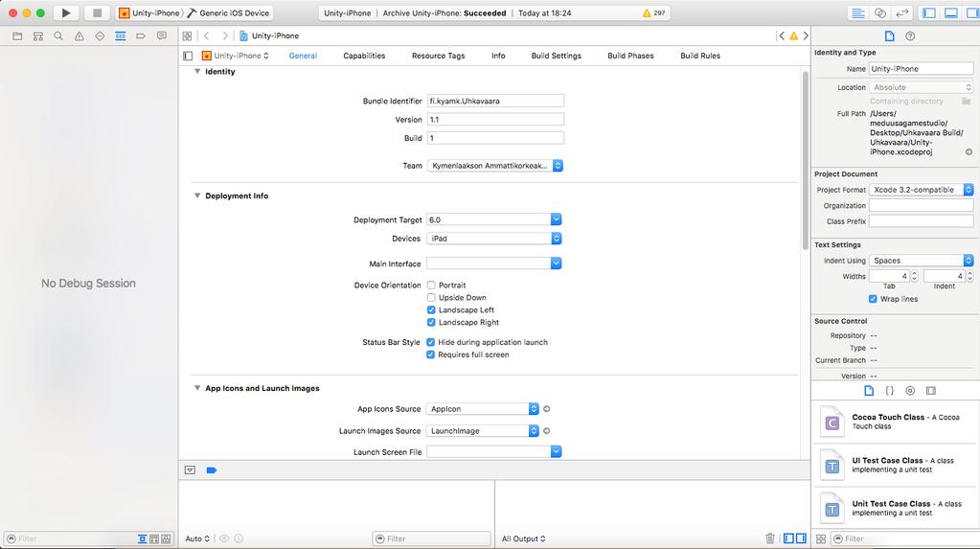Open the Breakpoint navigator icon
This screenshot has height=549, width=980.
coord(141,36)
